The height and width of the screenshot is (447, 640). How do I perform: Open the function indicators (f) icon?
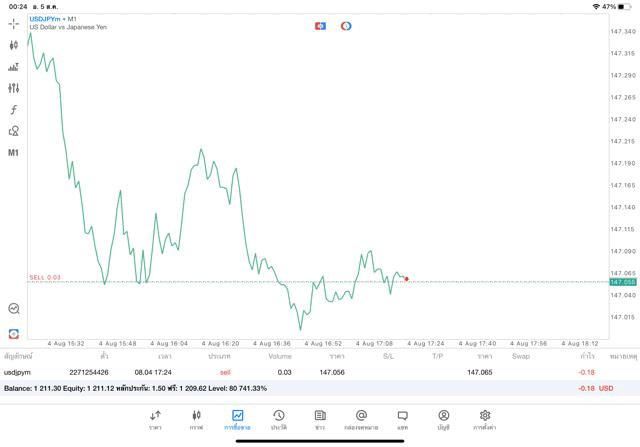pyautogui.click(x=14, y=110)
